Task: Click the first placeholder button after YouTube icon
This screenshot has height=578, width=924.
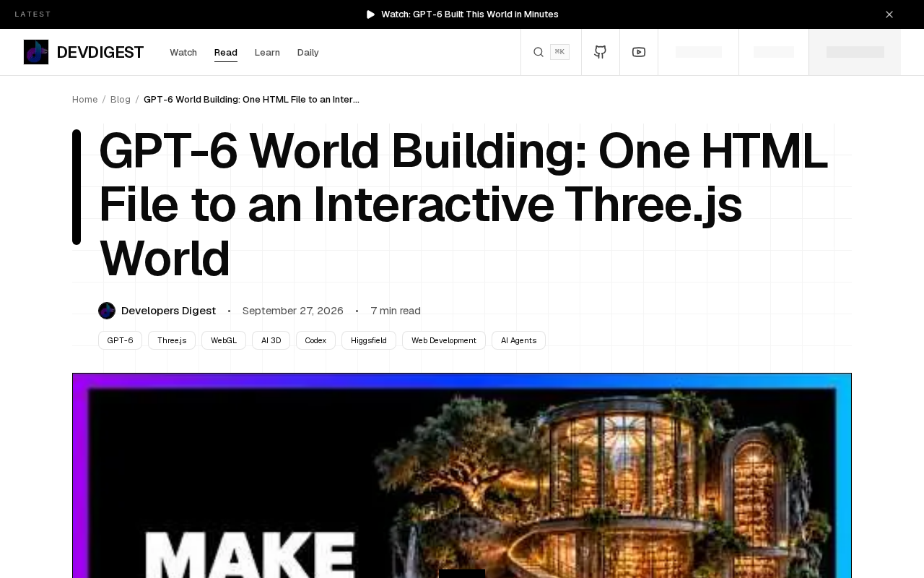Action: pyautogui.click(x=699, y=52)
